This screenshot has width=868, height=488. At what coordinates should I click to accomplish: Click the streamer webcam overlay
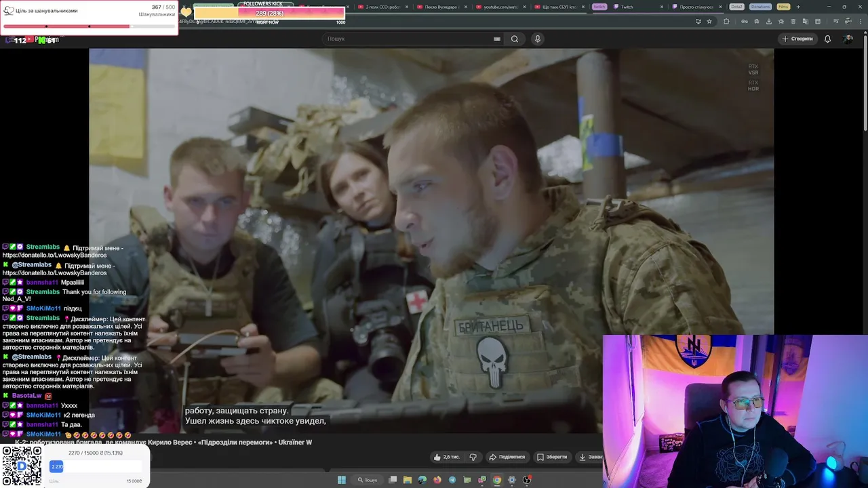pos(735,411)
